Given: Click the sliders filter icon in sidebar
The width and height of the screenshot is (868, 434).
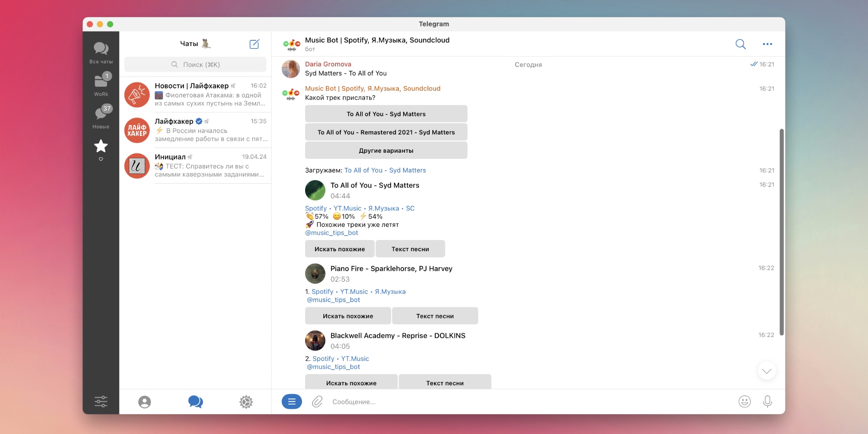Looking at the screenshot, I should pos(101,401).
